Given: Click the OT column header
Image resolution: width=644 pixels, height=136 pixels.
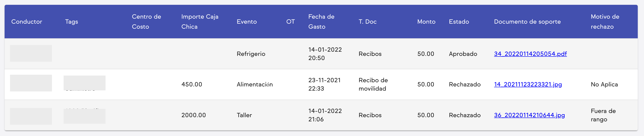Looking at the screenshot, I should coord(291,22).
